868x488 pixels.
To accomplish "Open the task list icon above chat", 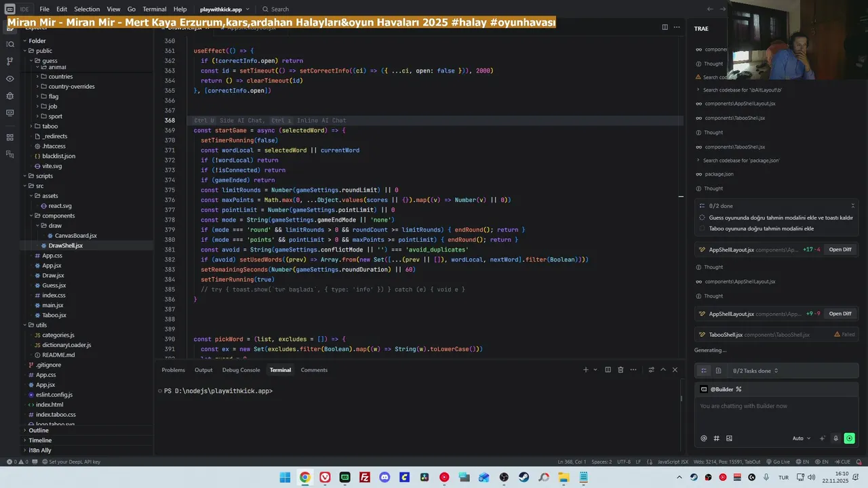I will point(704,371).
